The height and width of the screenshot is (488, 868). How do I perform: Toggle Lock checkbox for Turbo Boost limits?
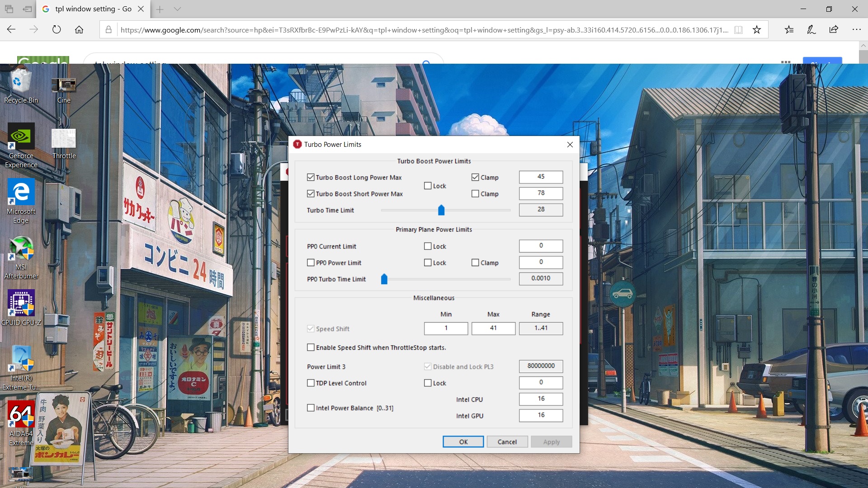(x=428, y=186)
